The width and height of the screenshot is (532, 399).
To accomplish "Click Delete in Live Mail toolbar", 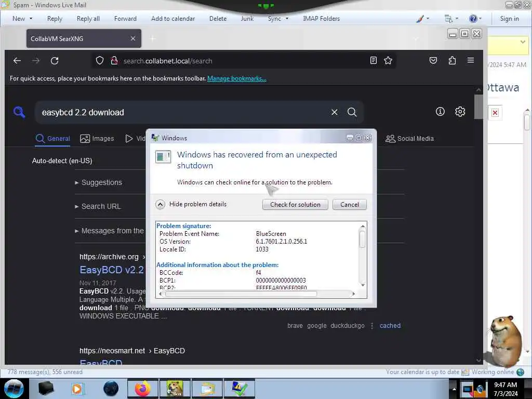I will 218,19.
